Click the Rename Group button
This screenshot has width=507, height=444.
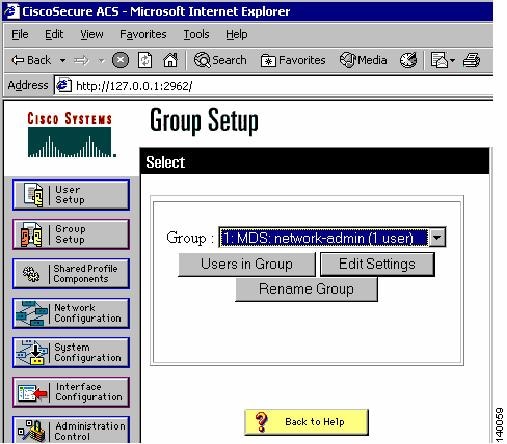coord(306,289)
